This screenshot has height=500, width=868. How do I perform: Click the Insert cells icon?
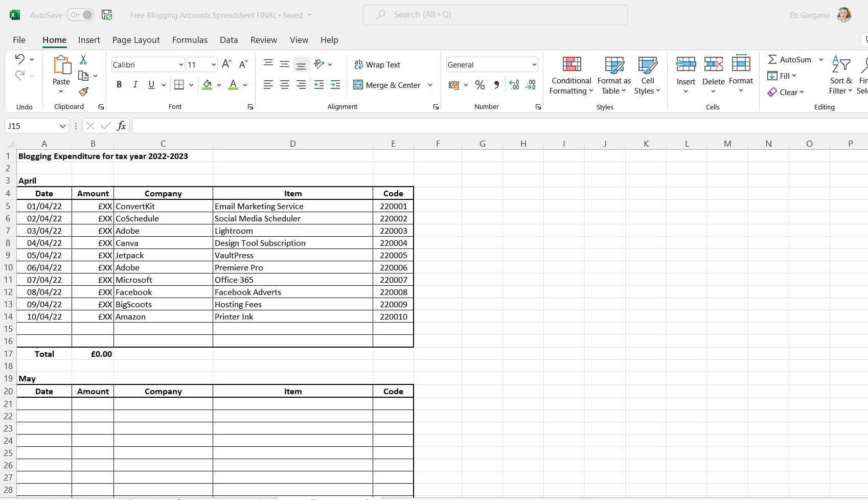pyautogui.click(x=686, y=64)
